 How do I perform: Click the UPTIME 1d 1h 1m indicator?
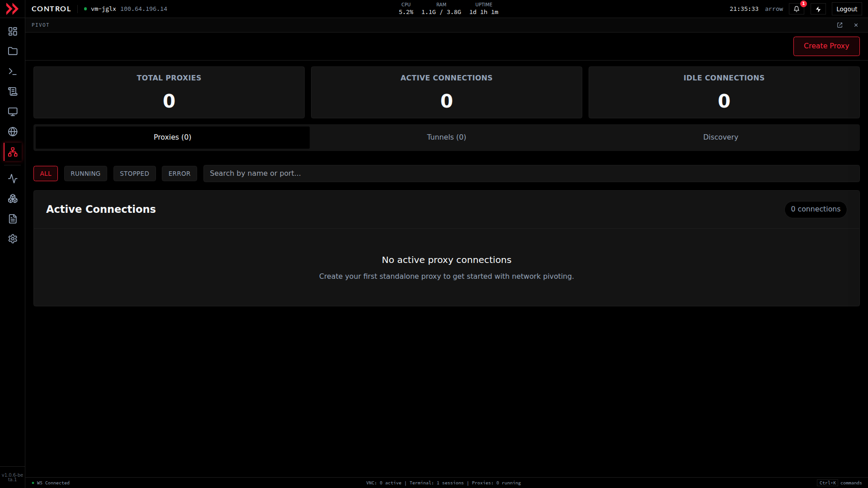[484, 9]
